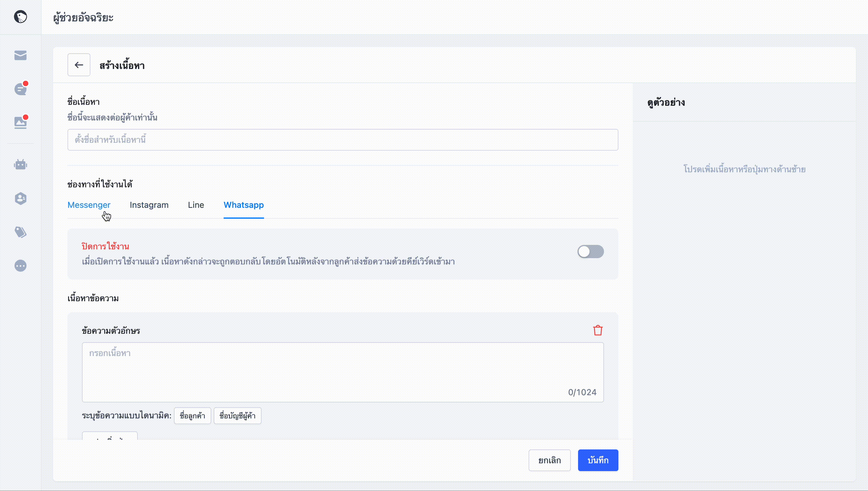
Task: Click the bird logo icon in sidebar
Action: coord(20,17)
